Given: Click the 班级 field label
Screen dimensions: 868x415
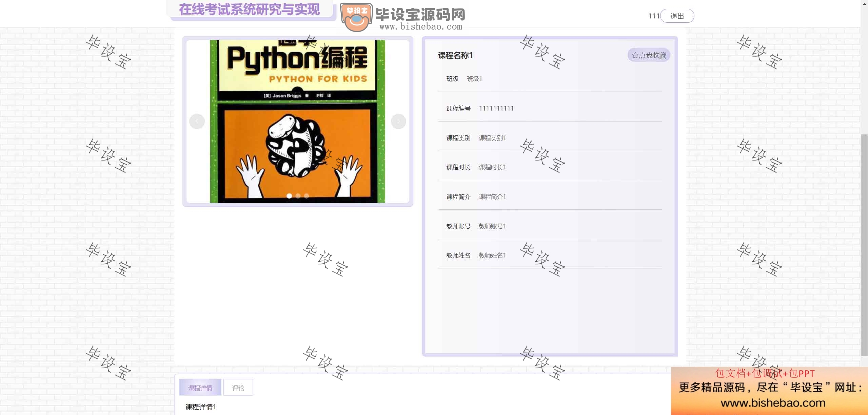Looking at the screenshot, I should click(452, 79).
